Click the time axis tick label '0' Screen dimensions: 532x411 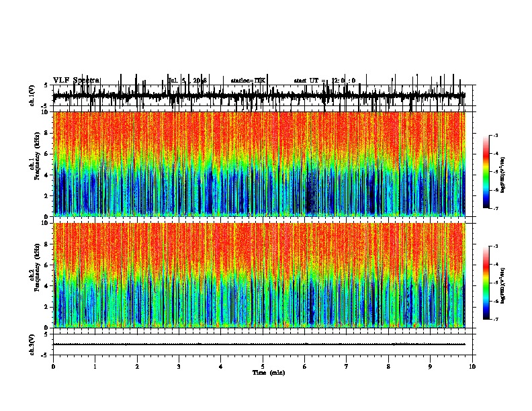coord(53,367)
